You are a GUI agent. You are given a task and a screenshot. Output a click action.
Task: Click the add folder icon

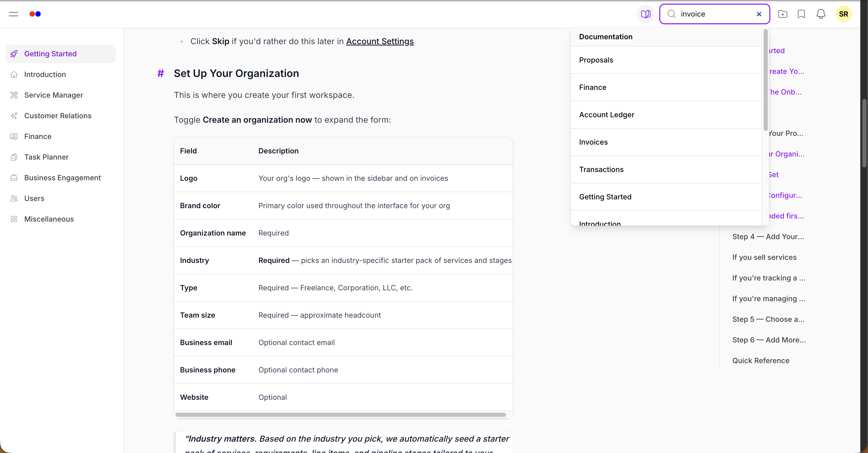pos(782,14)
